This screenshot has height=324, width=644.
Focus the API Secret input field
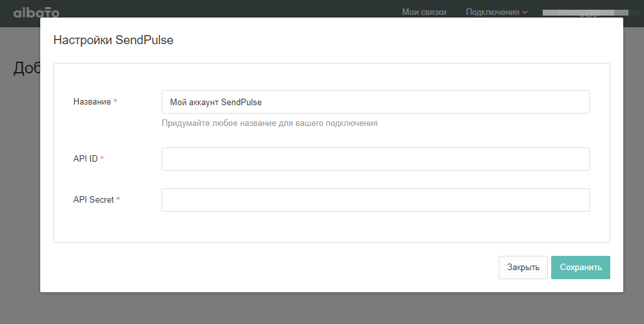click(375, 200)
